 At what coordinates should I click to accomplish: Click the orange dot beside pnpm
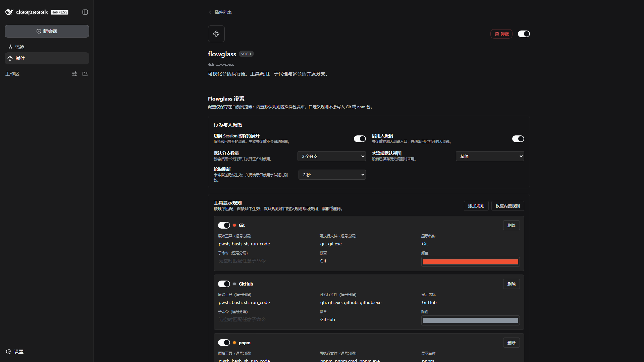pyautogui.click(x=234, y=343)
